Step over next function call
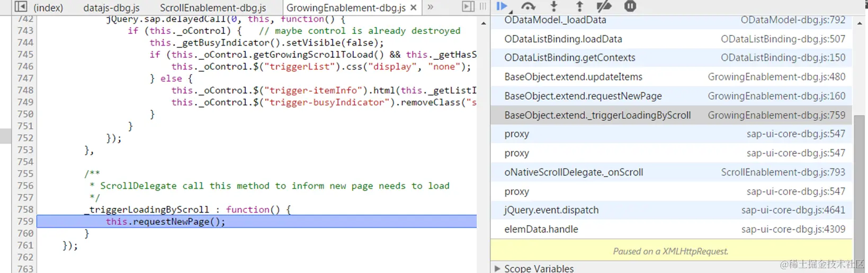The height and width of the screenshot is (273, 868). (528, 6)
